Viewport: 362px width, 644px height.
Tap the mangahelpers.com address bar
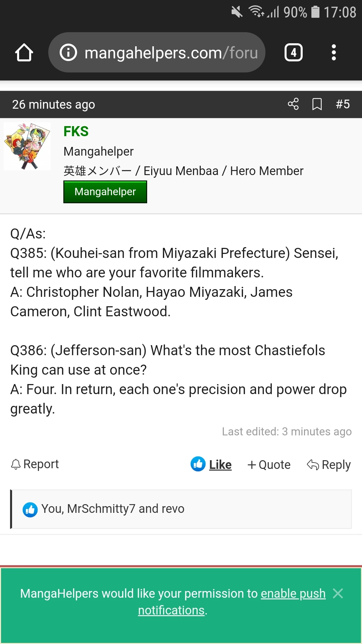pos(171,53)
